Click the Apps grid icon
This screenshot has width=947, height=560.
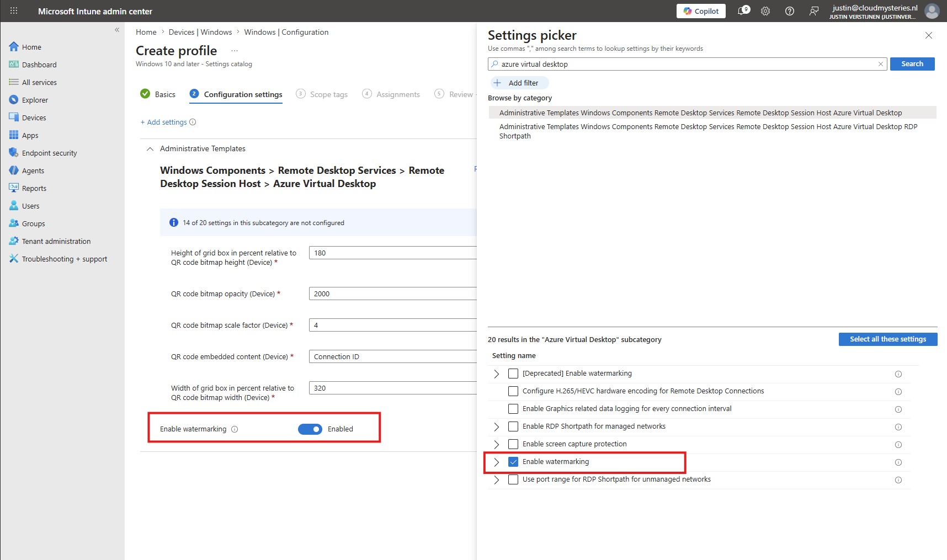pos(14,135)
